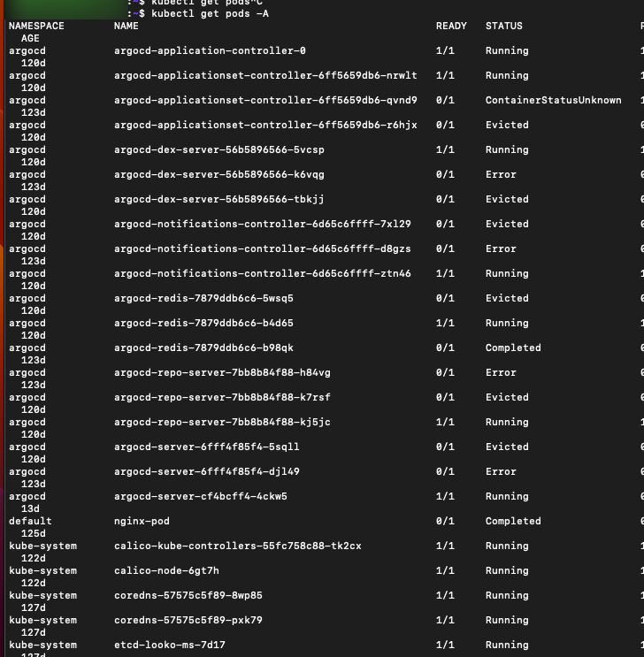Viewport: 644px width, 657px height.
Task: Select pod name argocd-server-cf4bcff4-4ckw5
Action: (x=201, y=496)
